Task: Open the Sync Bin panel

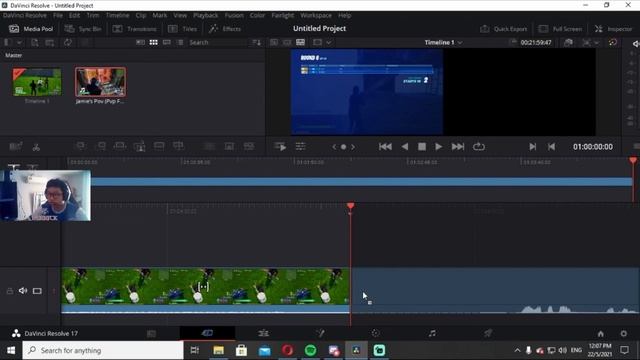Action: click(83, 29)
